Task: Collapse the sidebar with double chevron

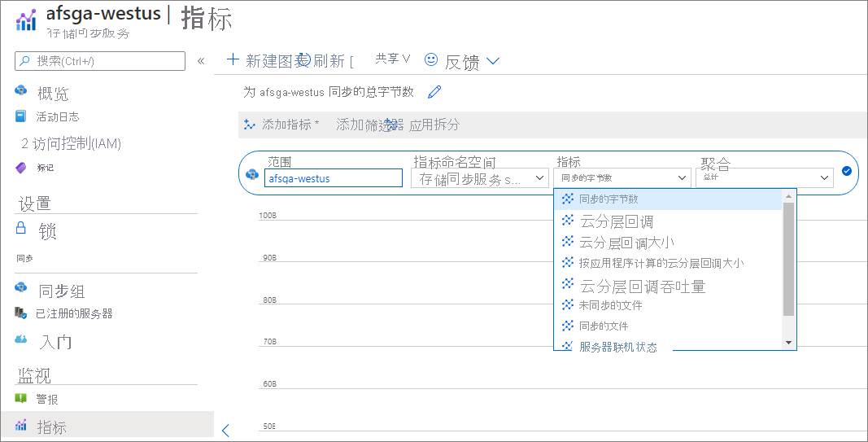Action: pos(201,61)
